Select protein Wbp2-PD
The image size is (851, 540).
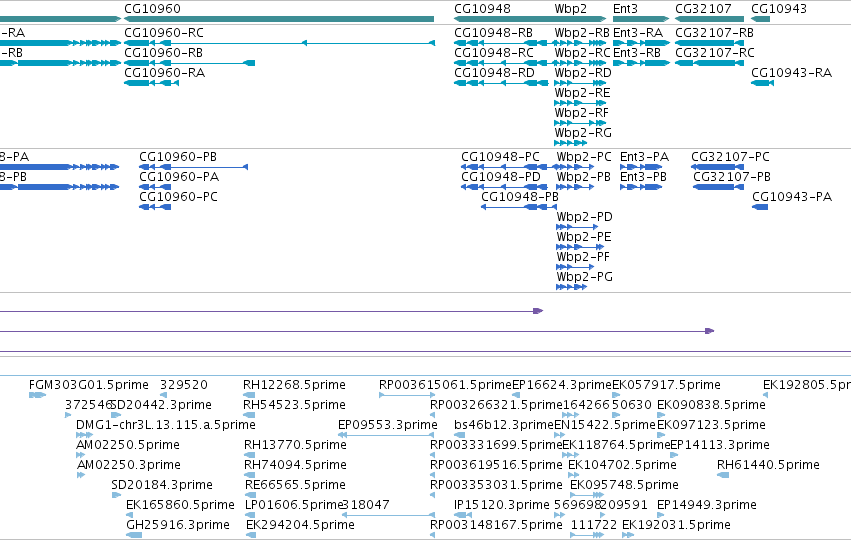585,217
